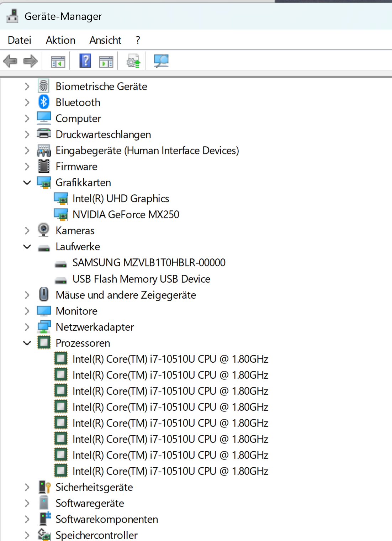
Task: Click the Computer monitor icon
Action: pos(44,118)
